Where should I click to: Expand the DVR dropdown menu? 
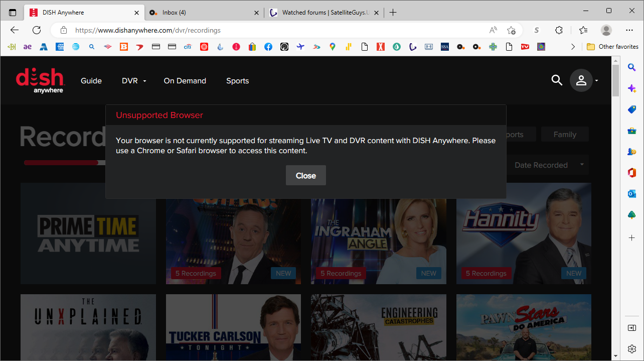(x=134, y=81)
